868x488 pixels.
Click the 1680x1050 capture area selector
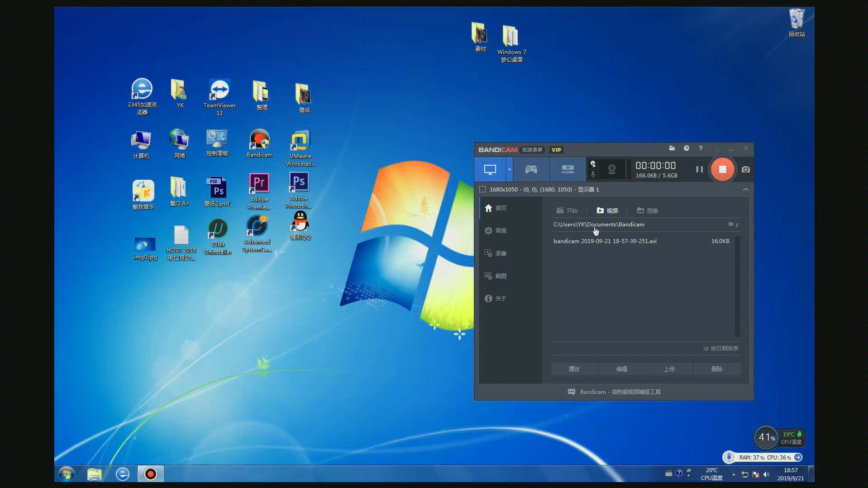click(539, 189)
